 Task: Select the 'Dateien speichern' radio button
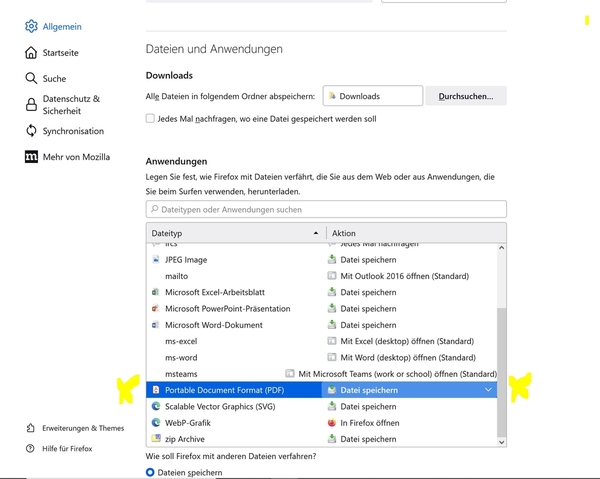[151, 472]
